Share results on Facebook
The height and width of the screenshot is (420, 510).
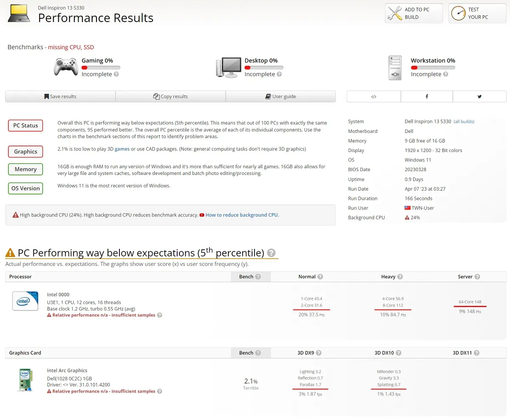point(427,96)
